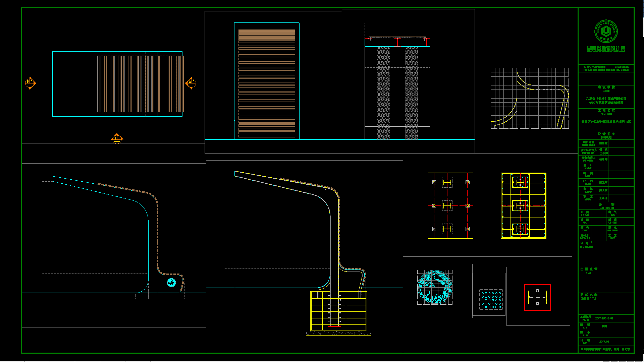
Task: Select the perforated dot-pattern panel detail
Action: (491, 299)
